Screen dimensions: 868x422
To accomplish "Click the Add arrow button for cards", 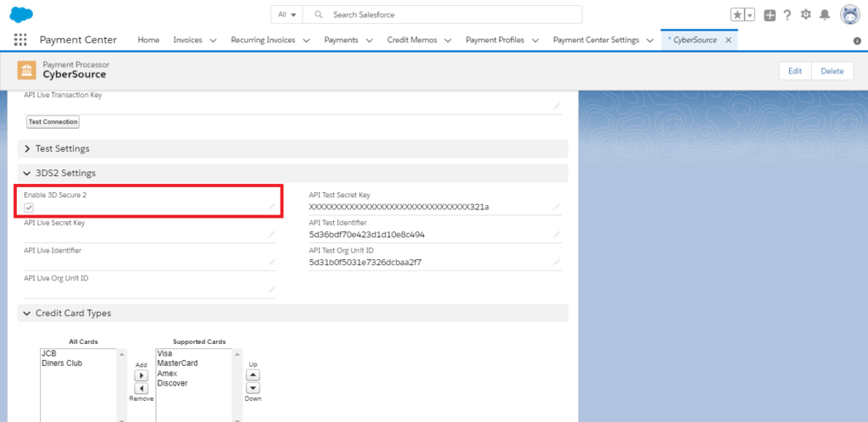I will click(x=142, y=375).
